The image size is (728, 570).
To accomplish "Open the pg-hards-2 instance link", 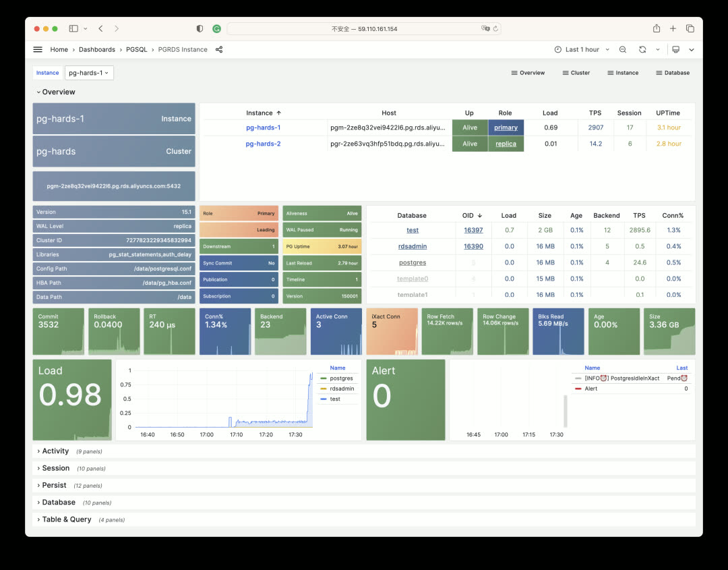I will [x=263, y=144].
